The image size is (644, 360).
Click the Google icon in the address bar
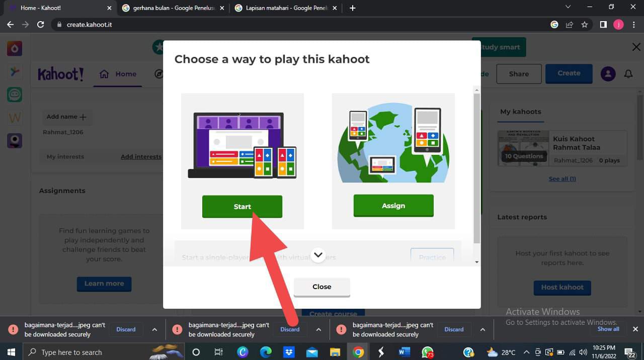click(554, 24)
